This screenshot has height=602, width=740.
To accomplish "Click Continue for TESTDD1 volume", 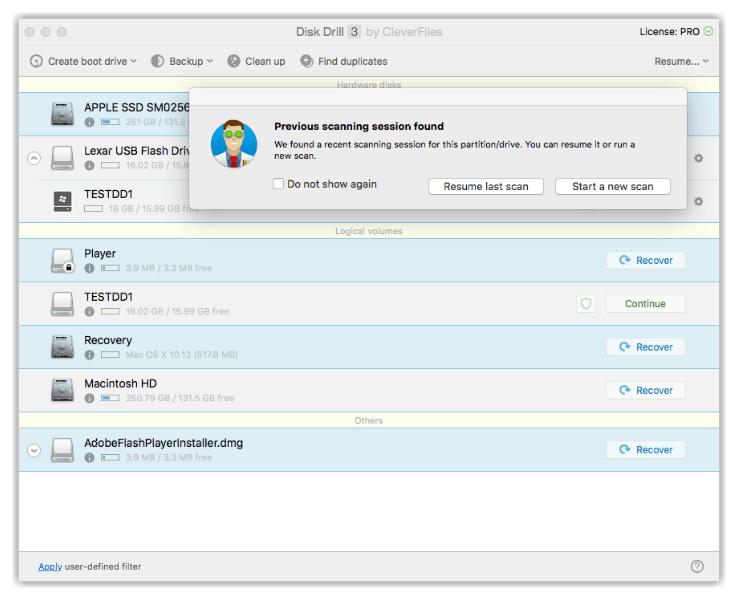I will [x=646, y=304].
